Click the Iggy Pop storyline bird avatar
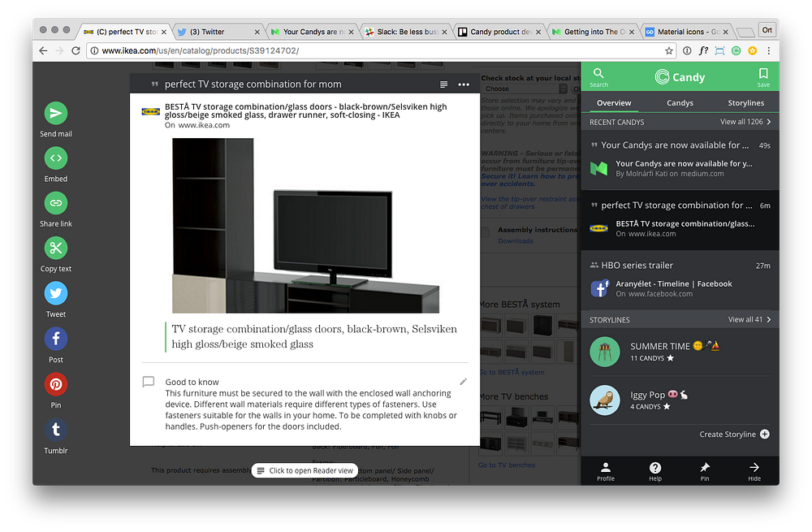812x532 pixels. pyautogui.click(x=605, y=400)
